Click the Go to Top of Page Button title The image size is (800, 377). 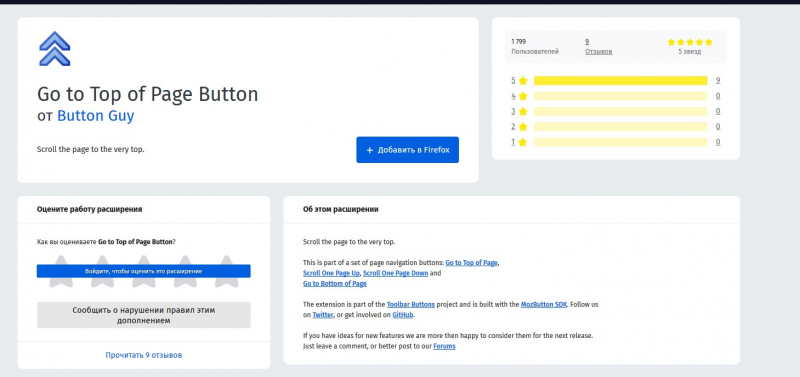(x=147, y=94)
